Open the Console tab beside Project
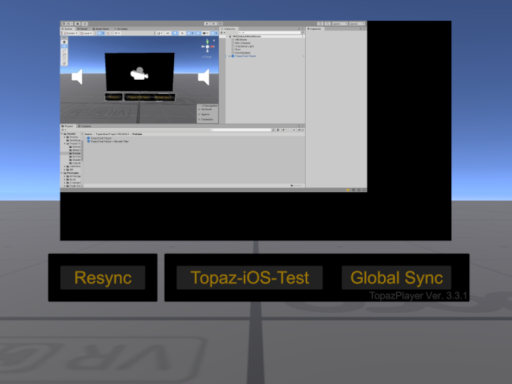 point(85,126)
